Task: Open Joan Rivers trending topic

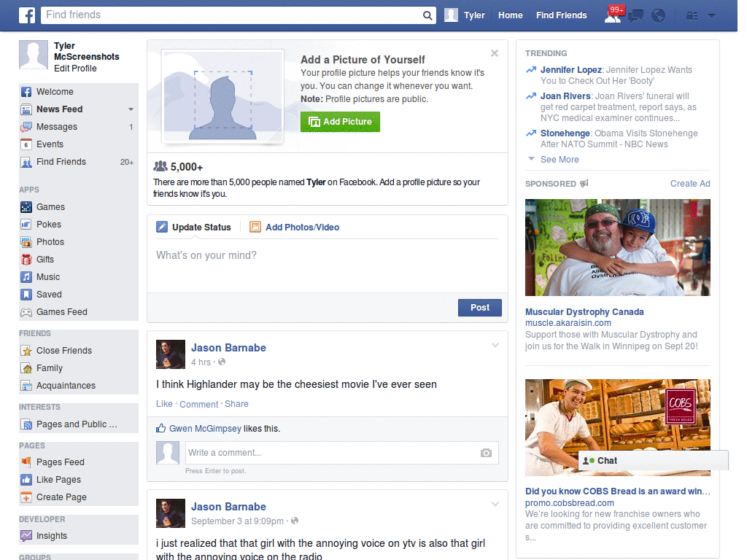Action: 565,96
